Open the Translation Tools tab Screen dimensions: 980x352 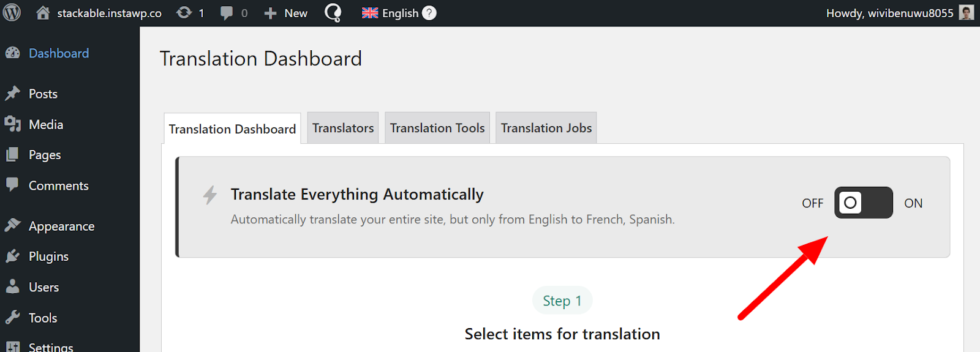pyautogui.click(x=437, y=128)
